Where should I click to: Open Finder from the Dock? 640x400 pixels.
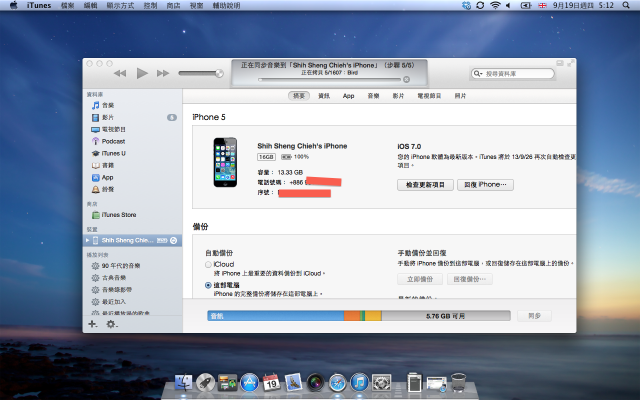point(183,383)
